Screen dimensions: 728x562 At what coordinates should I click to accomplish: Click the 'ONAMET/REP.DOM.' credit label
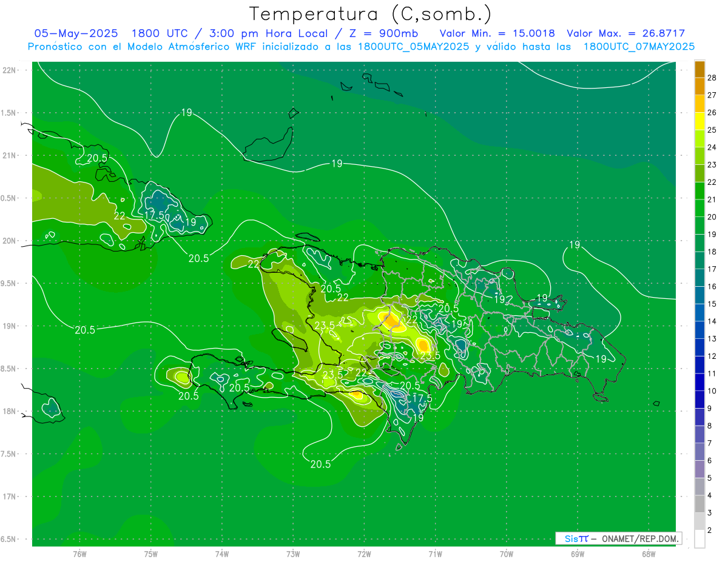639,538
